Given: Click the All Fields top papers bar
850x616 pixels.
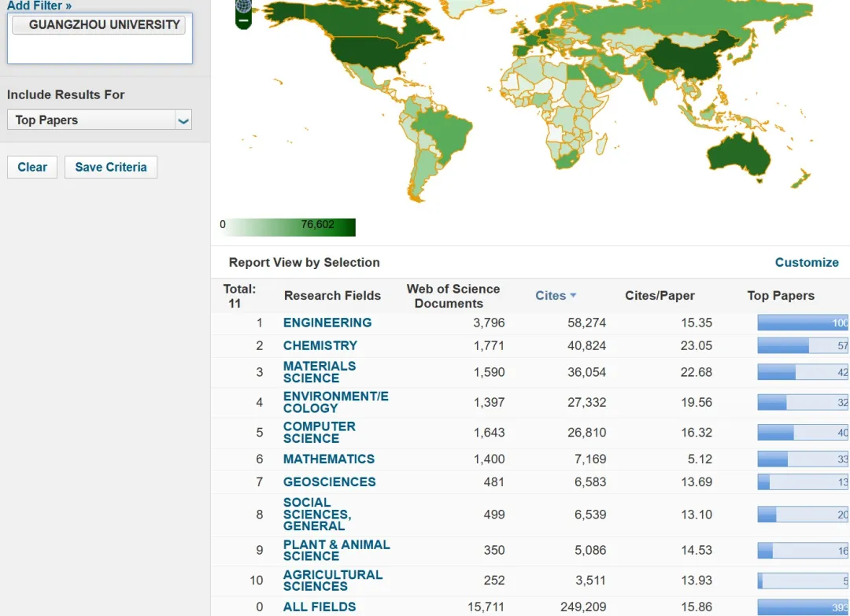Looking at the screenshot, I should tap(803, 607).
